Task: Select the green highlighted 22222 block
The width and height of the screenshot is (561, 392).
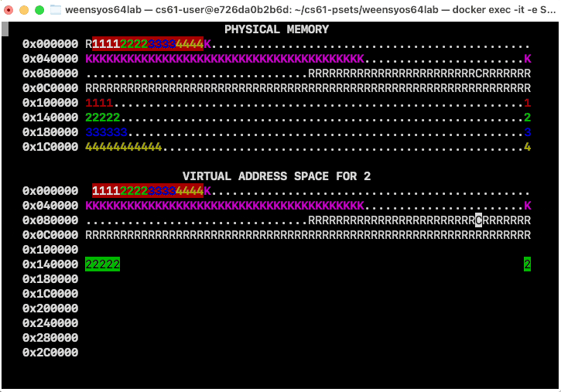Action: (102, 264)
